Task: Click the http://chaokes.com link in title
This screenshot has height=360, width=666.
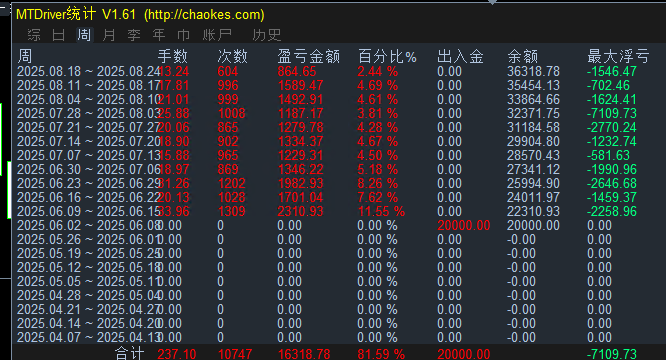Action: tap(204, 15)
